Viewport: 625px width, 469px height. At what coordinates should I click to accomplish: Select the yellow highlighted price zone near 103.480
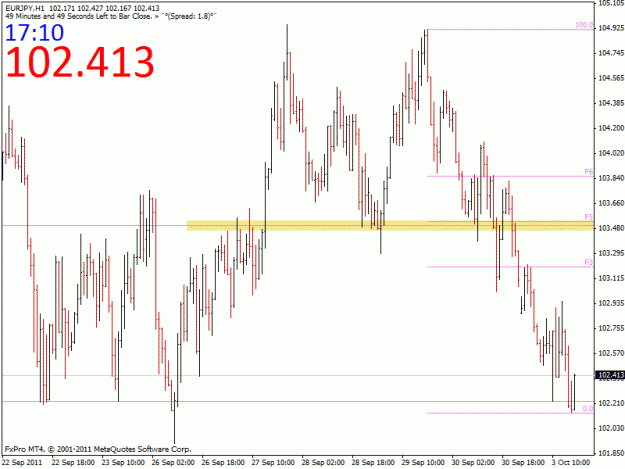click(x=390, y=226)
